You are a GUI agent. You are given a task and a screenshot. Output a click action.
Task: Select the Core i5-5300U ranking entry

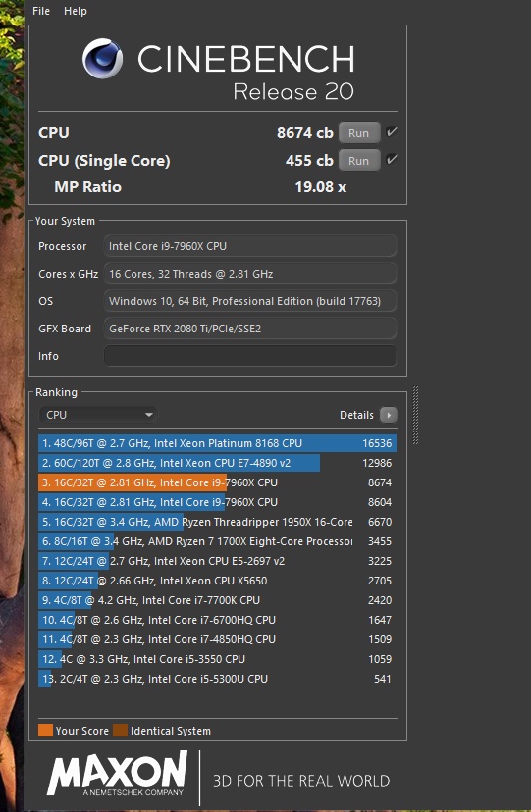217,679
